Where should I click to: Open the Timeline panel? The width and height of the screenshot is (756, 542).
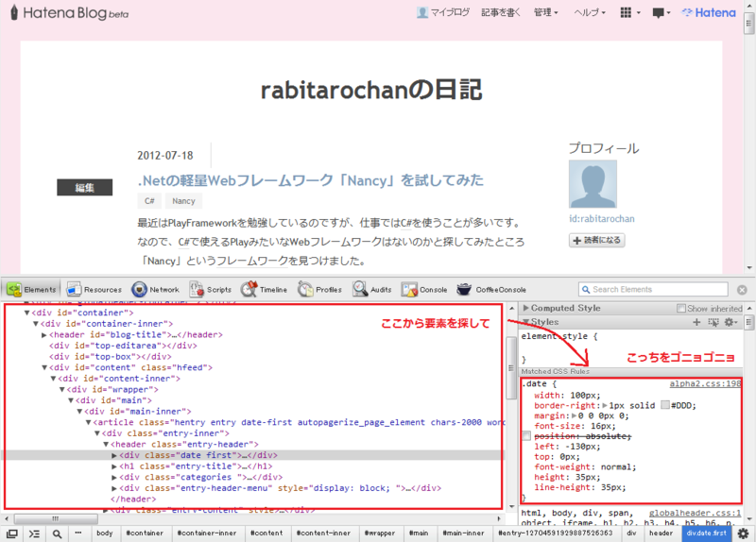click(x=265, y=290)
